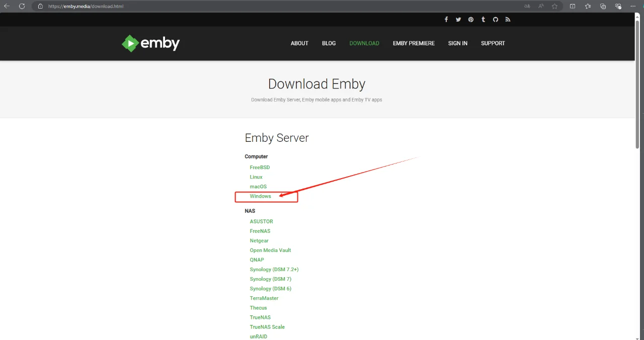This screenshot has height=340, width=644.
Task: Open the ASUSTOR NAS link
Action: (x=262, y=221)
